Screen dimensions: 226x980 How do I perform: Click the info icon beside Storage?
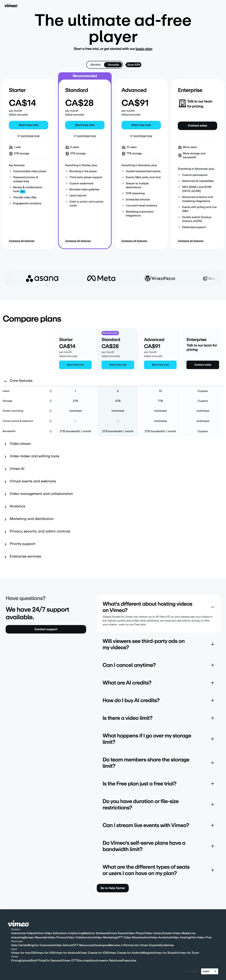pyautogui.click(x=51, y=401)
